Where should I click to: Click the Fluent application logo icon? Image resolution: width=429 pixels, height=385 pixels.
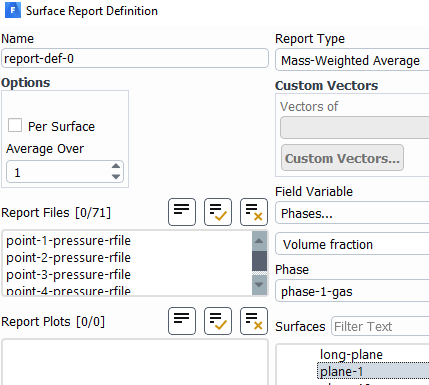(x=13, y=10)
